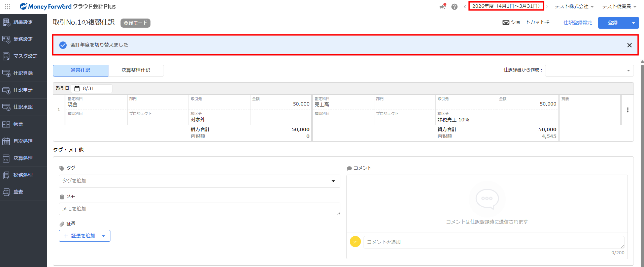Go to previous fiscal year arrow

point(465,7)
